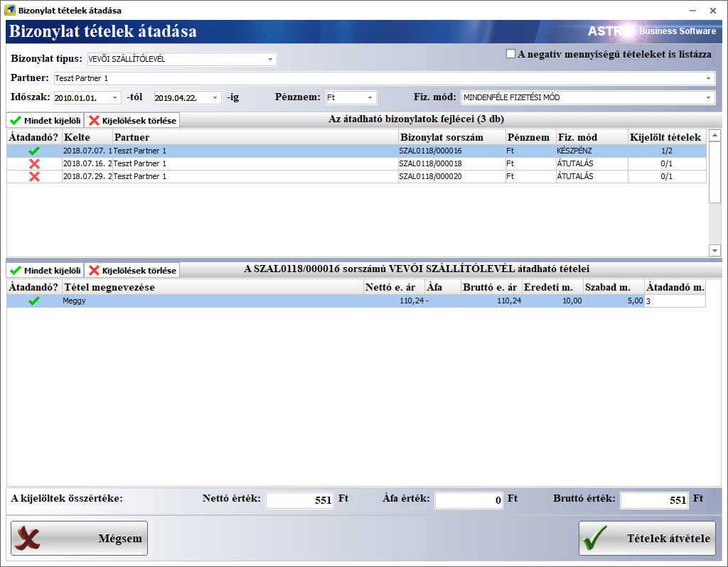
Task: Click the Szabad m. column header
Action: pos(614,287)
